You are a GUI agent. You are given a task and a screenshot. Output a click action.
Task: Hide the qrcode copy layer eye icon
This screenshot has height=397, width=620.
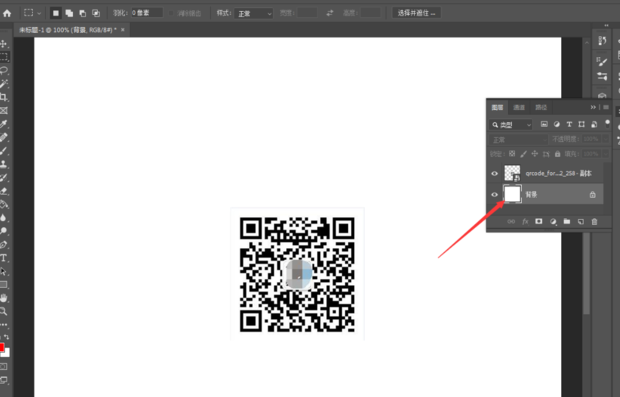coord(495,174)
